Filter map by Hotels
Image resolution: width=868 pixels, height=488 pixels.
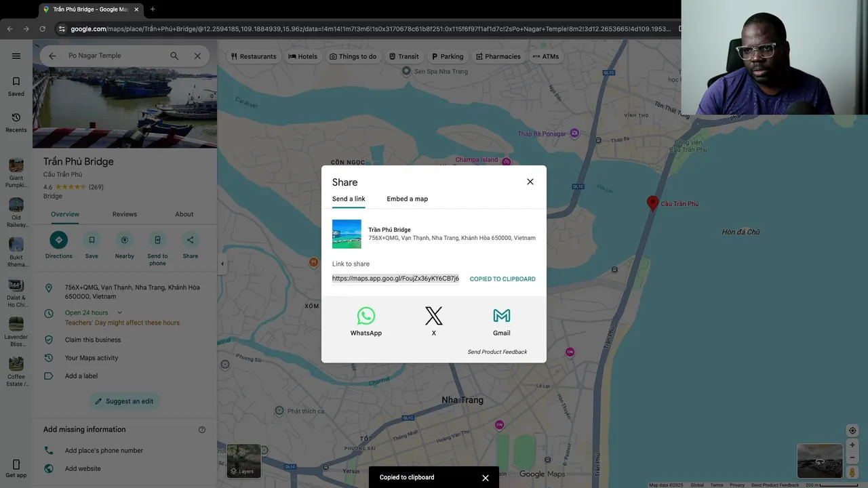coord(302,56)
